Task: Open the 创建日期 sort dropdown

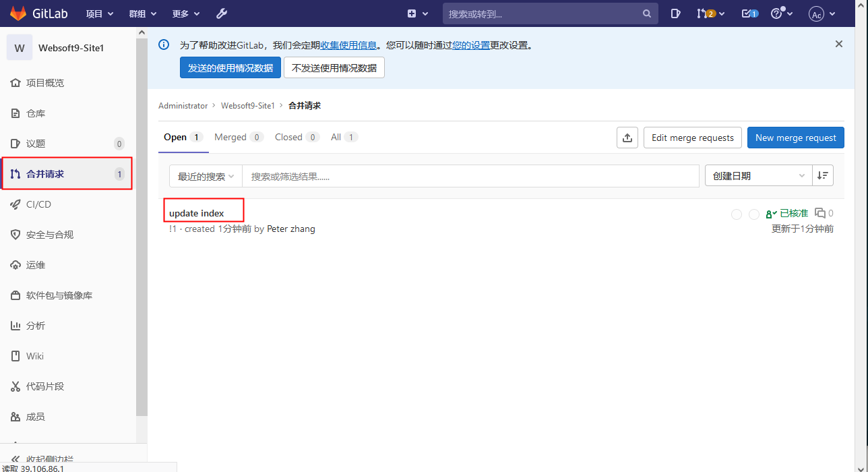Action: (758, 176)
